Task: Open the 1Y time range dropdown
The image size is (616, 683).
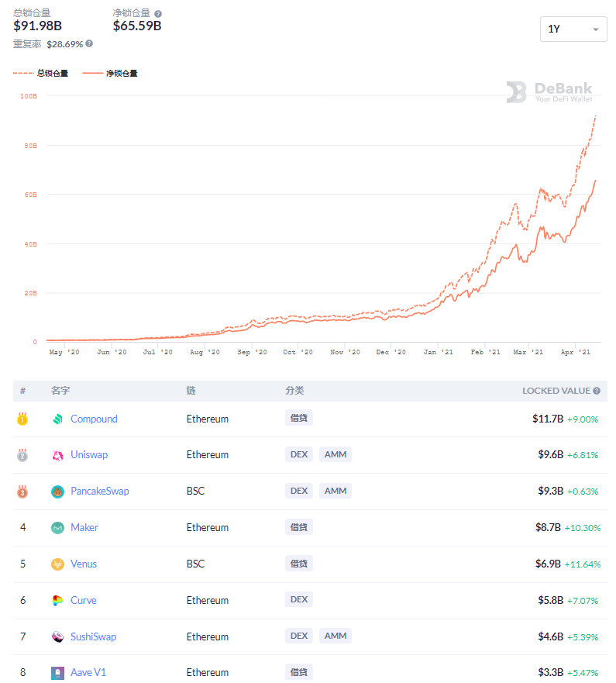Action: [573, 29]
